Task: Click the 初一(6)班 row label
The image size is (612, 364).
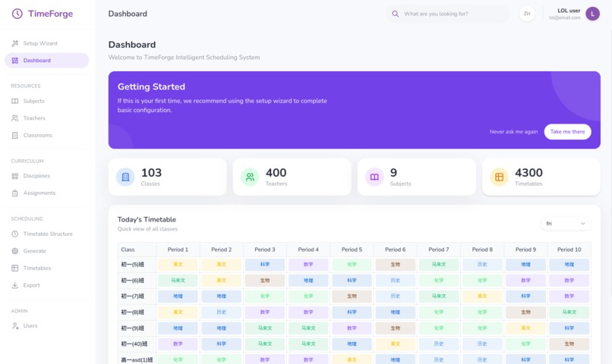Action: [132, 281]
